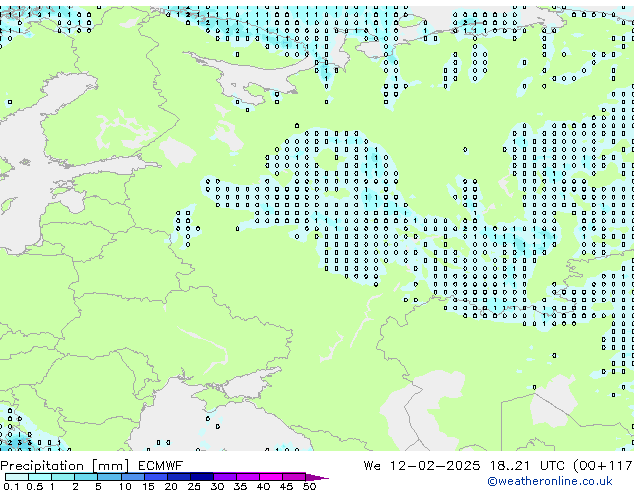Click the 35–40 mm legend swatch

[x=247, y=477]
